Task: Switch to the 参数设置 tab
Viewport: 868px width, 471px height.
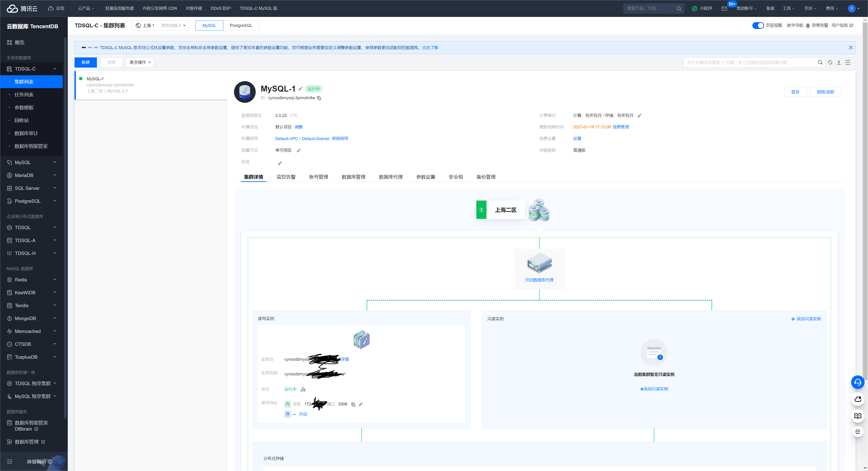Action: coord(426,177)
